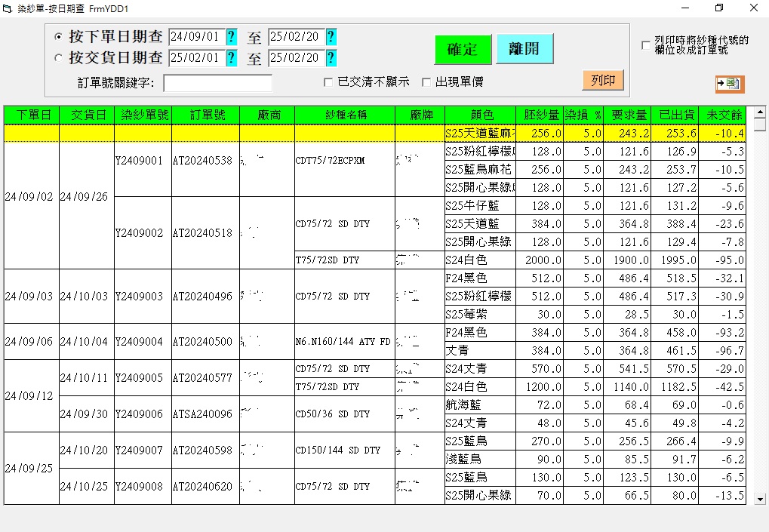Image resolution: width=769 pixels, height=532 pixels.
Task: Open date picker for delivery start date 25/02/01
Action: pyautogui.click(x=232, y=58)
